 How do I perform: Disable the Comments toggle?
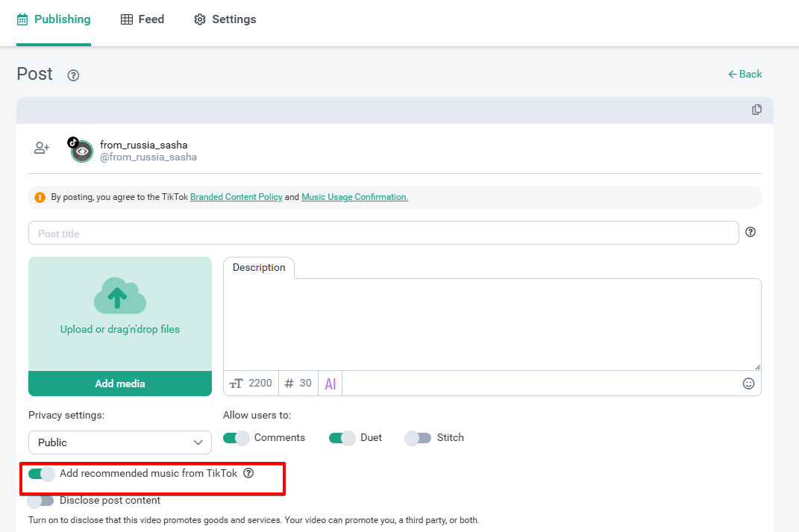[236, 438]
